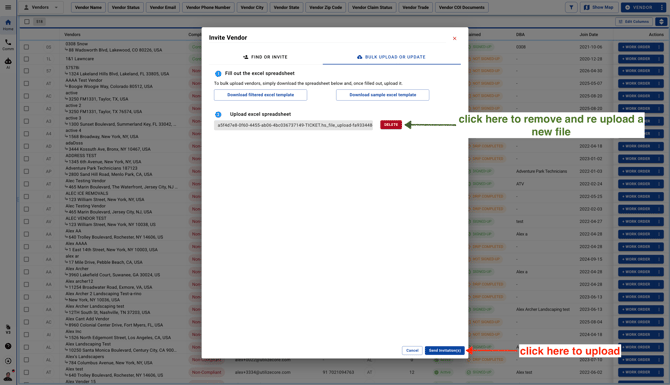
Task: Open the hamburger menu icon
Action: click(8, 7)
